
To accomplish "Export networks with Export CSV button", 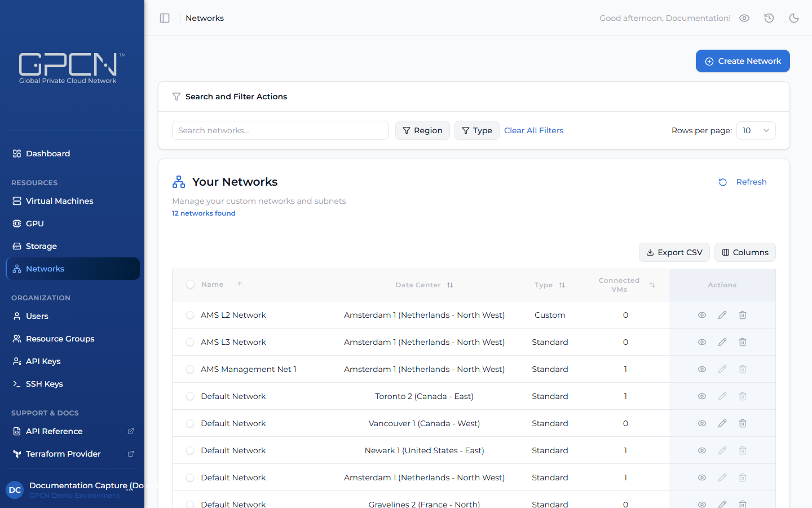I will 674,252.
